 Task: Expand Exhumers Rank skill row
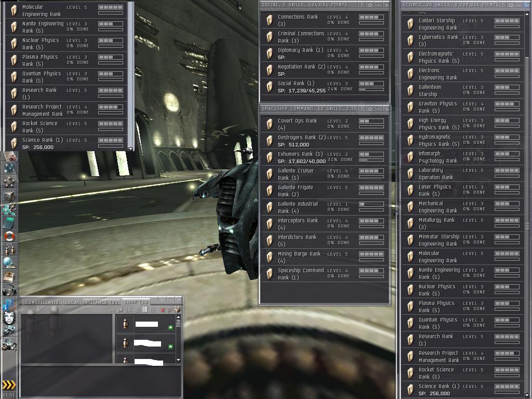[x=324, y=157]
